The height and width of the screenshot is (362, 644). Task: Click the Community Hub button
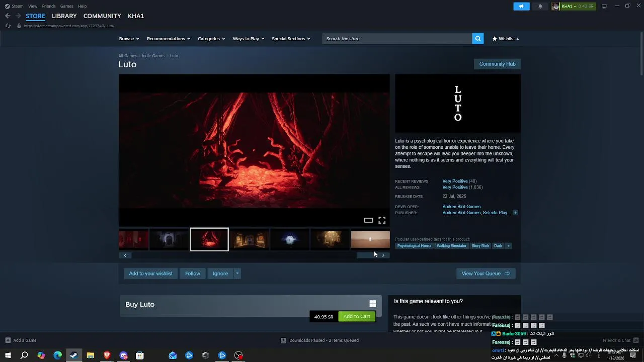pos(497,64)
